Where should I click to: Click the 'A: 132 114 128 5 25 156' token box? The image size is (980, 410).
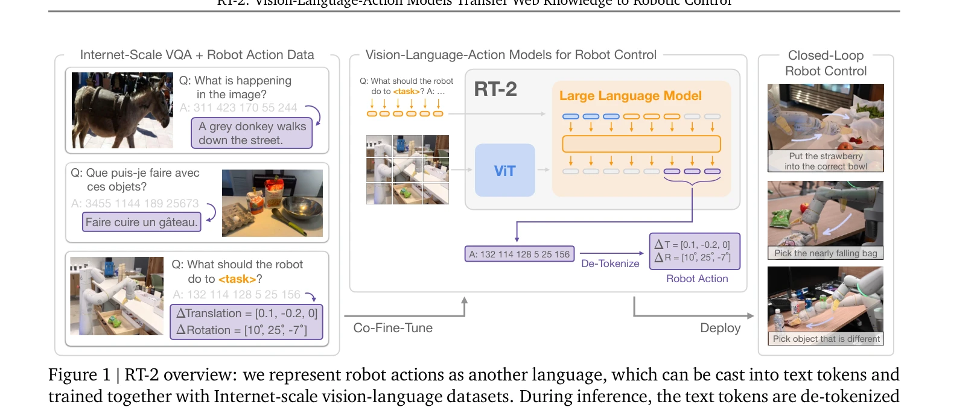[x=520, y=254]
